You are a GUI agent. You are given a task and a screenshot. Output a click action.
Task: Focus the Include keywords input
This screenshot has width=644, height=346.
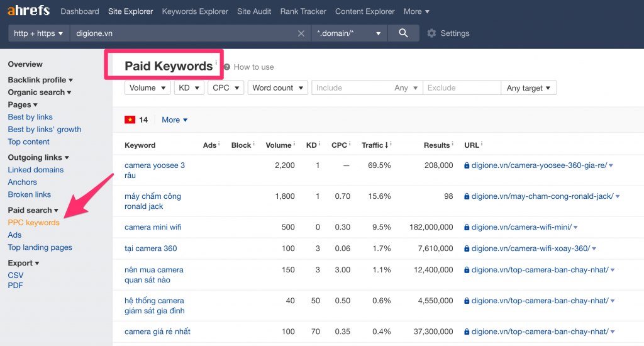[x=352, y=88]
